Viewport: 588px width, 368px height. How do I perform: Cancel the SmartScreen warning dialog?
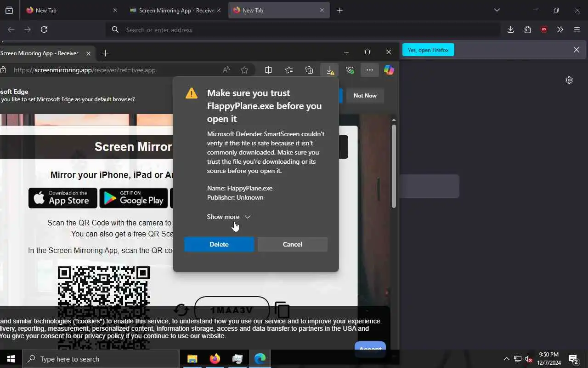click(x=293, y=244)
